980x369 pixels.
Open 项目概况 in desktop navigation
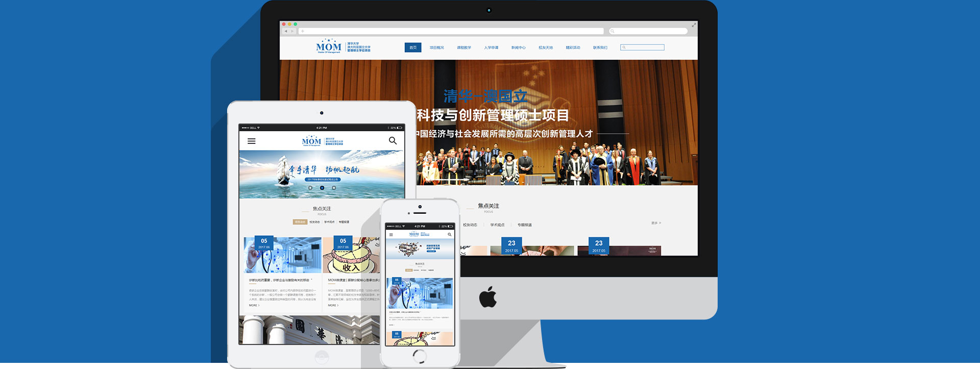pos(436,47)
